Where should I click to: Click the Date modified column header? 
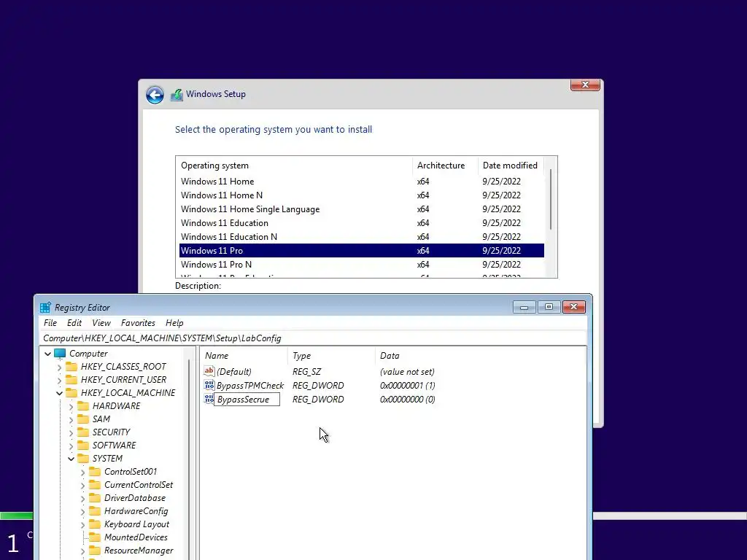click(511, 166)
